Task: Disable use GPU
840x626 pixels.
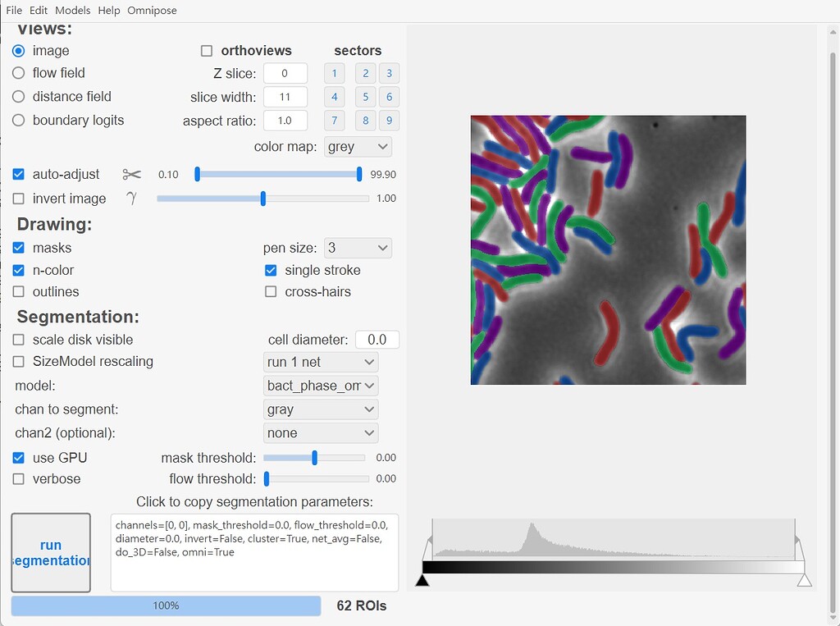Action: [x=18, y=457]
